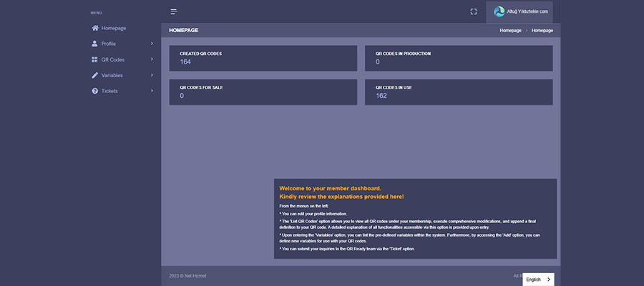Click the last Homepage breadcrumb entry
The height and width of the screenshot is (286, 644).
pos(542,30)
